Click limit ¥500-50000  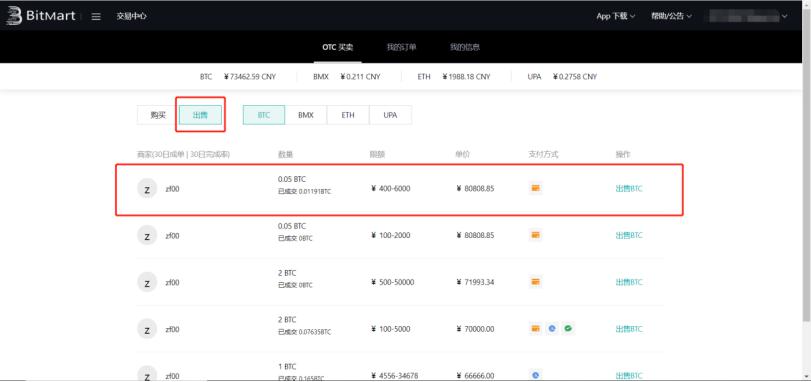pos(392,282)
